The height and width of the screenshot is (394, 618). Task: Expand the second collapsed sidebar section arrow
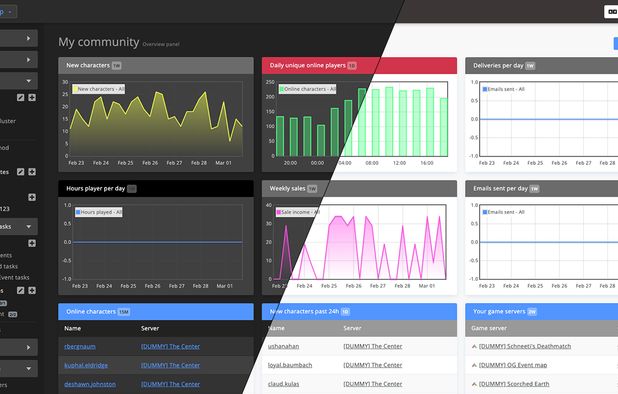pyautogui.click(x=28, y=60)
